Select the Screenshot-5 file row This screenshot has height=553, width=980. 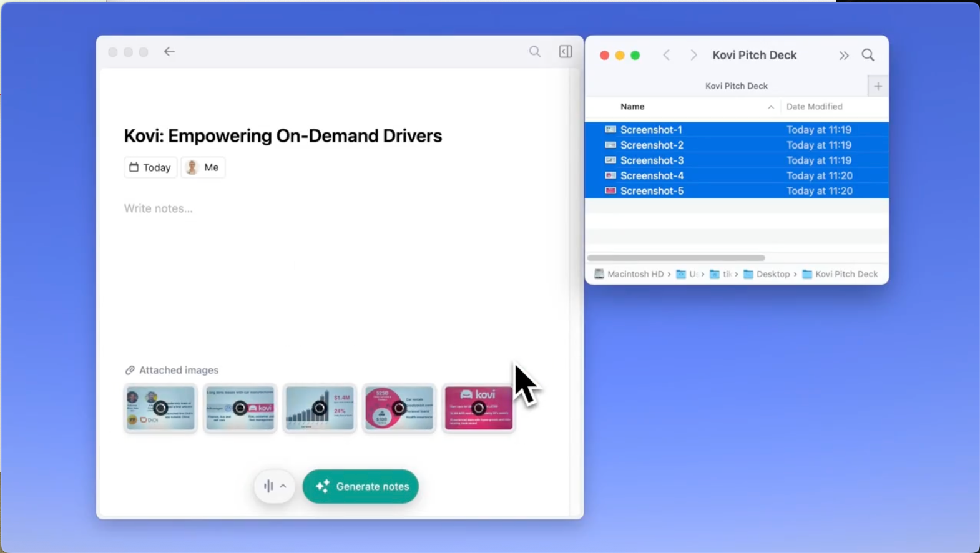pyautogui.click(x=737, y=191)
